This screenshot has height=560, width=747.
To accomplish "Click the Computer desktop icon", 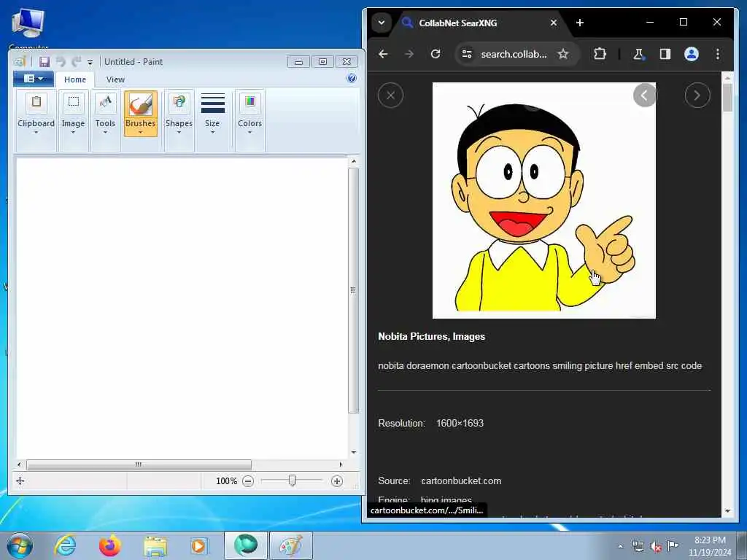I will [x=28, y=28].
